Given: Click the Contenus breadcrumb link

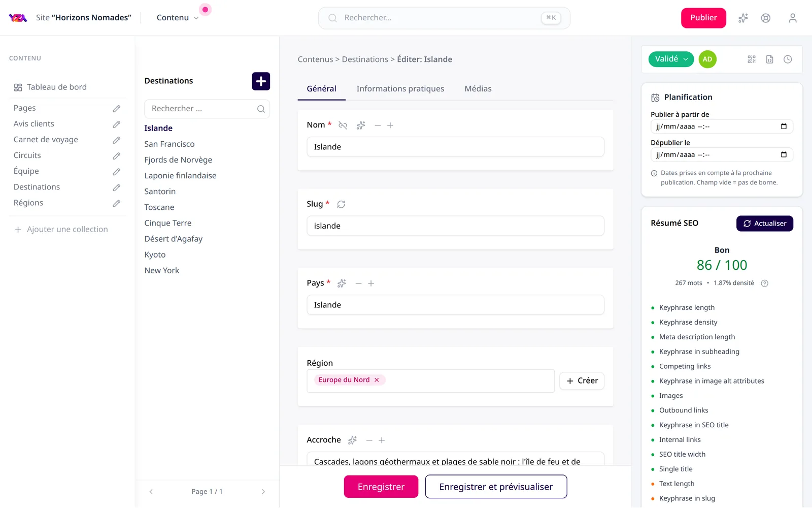Looking at the screenshot, I should 315,59.
